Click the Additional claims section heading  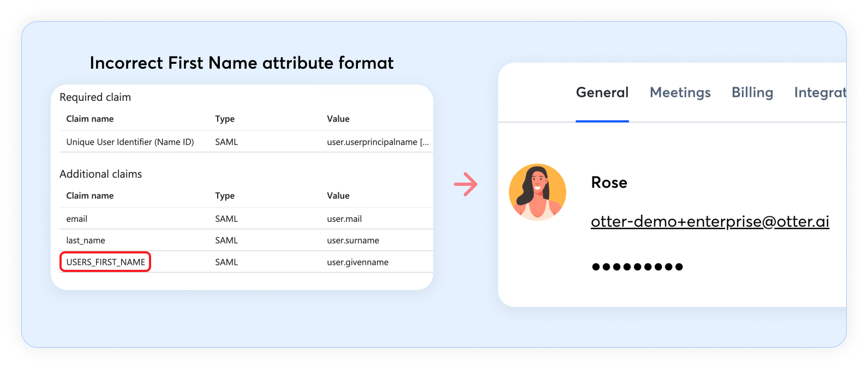(100, 174)
